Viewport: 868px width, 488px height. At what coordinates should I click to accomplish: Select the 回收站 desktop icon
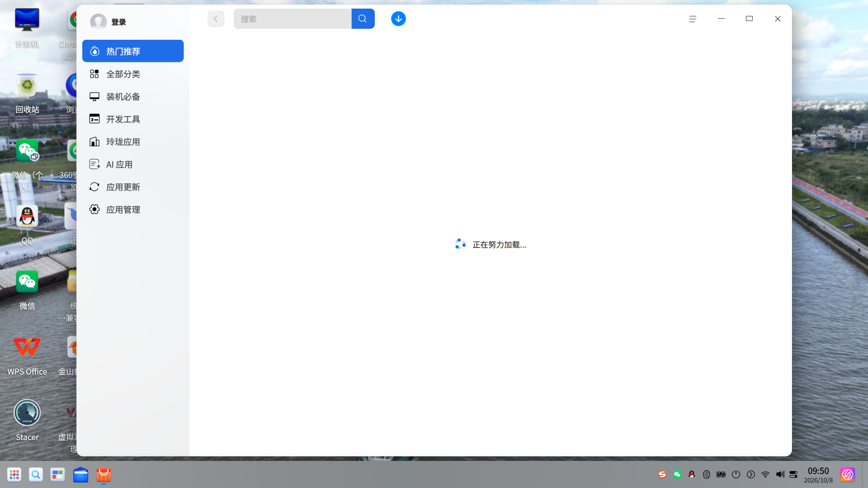click(x=27, y=93)
